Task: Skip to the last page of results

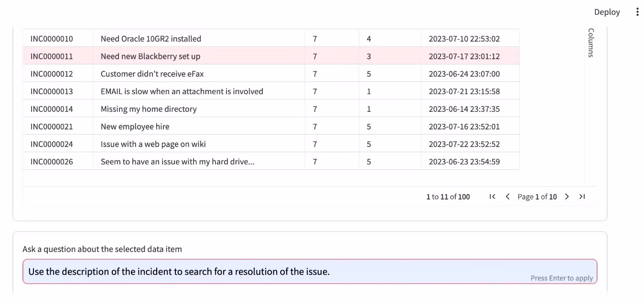Action: (582, 196)
